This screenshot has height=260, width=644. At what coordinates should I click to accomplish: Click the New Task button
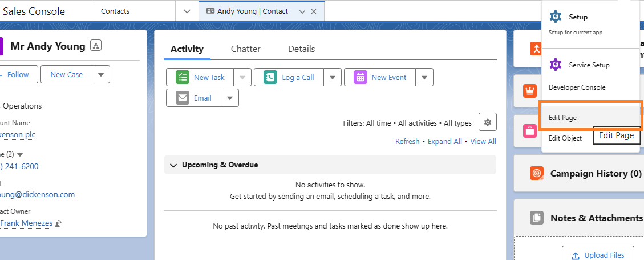200,77
